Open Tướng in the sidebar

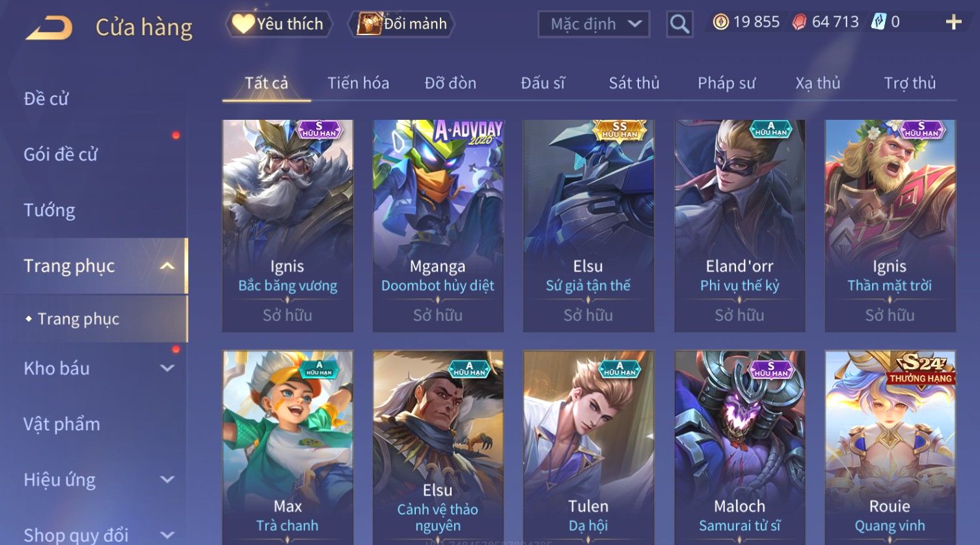click(49, 210)
